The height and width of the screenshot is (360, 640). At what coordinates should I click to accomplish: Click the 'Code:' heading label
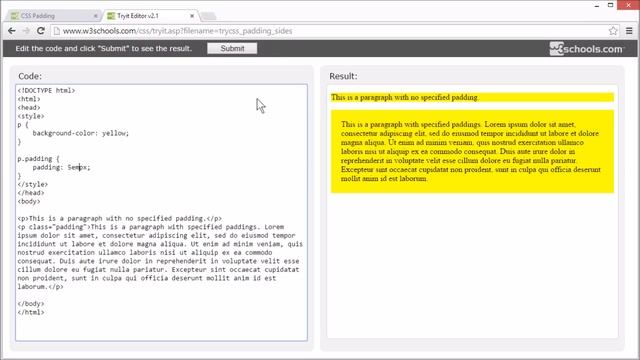click(30, 76)
